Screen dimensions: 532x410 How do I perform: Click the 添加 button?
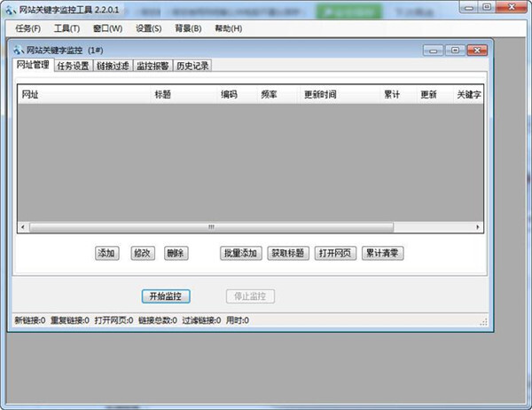pos(107,253)
